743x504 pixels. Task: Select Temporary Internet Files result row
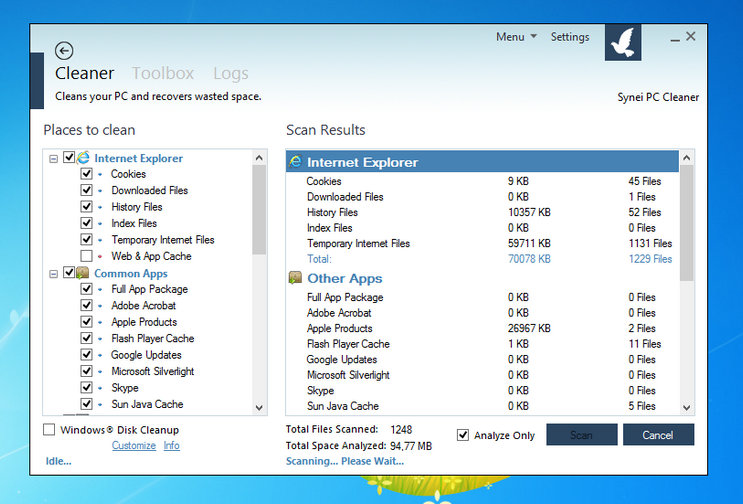(482, 243)
